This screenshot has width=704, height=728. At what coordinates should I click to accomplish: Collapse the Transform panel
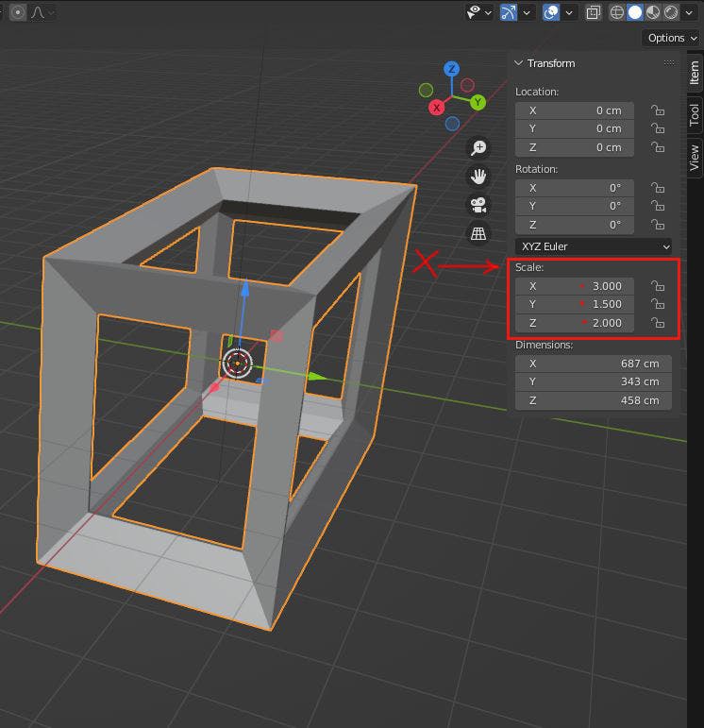[518, 62]
